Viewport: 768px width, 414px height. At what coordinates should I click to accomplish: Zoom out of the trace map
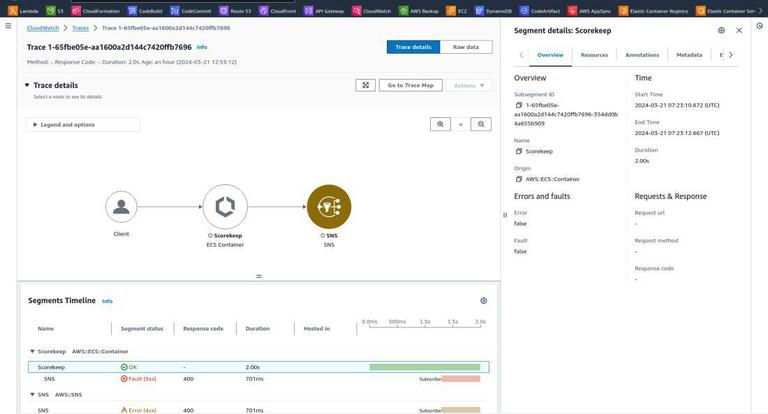pos(481,124)
